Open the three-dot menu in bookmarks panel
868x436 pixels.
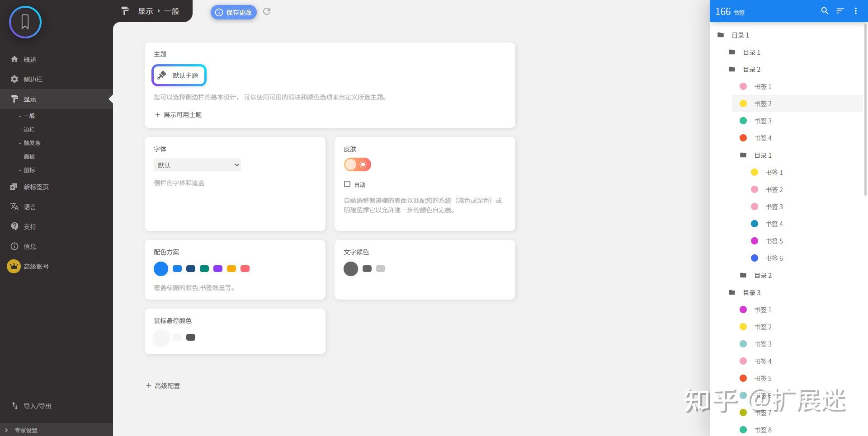tap(855, 11)
